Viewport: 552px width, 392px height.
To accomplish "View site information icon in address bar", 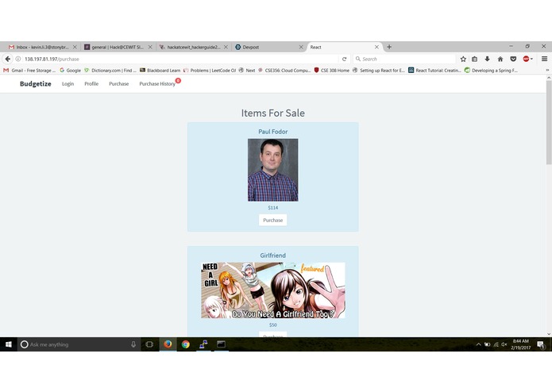I will pyautogui.click(x=18, y=59).
